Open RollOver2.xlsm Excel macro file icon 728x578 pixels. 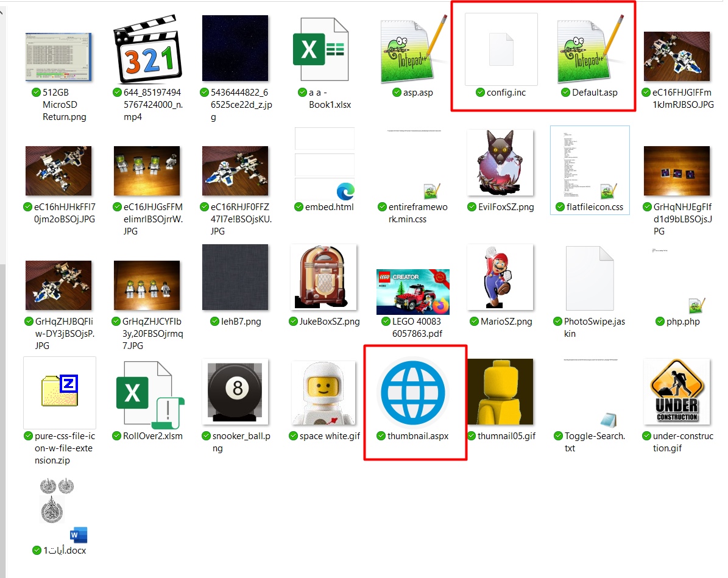tap(147, 393)
